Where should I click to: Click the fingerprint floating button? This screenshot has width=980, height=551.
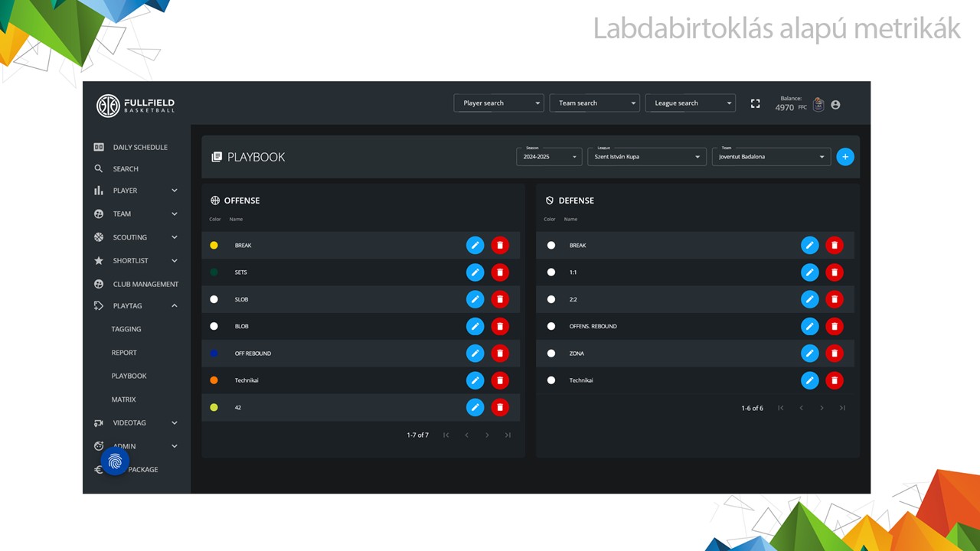coord(115,461)
